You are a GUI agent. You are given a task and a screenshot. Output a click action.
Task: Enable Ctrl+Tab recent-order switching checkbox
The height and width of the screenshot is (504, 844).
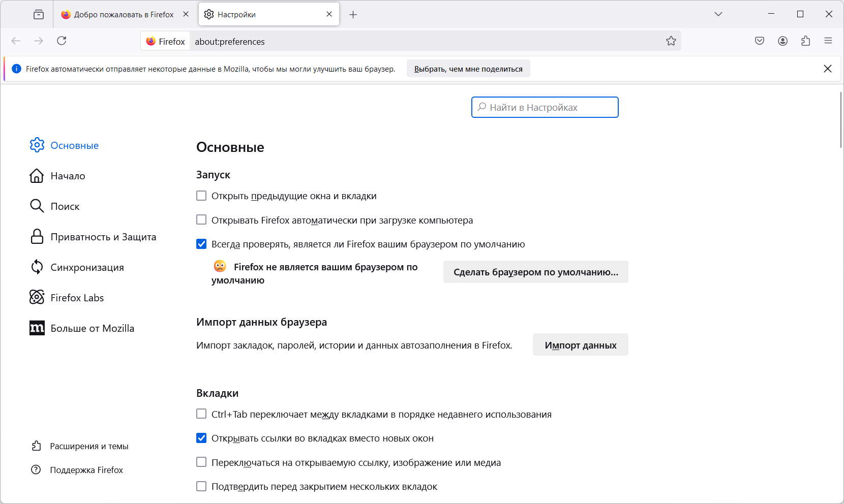[201, 414]
